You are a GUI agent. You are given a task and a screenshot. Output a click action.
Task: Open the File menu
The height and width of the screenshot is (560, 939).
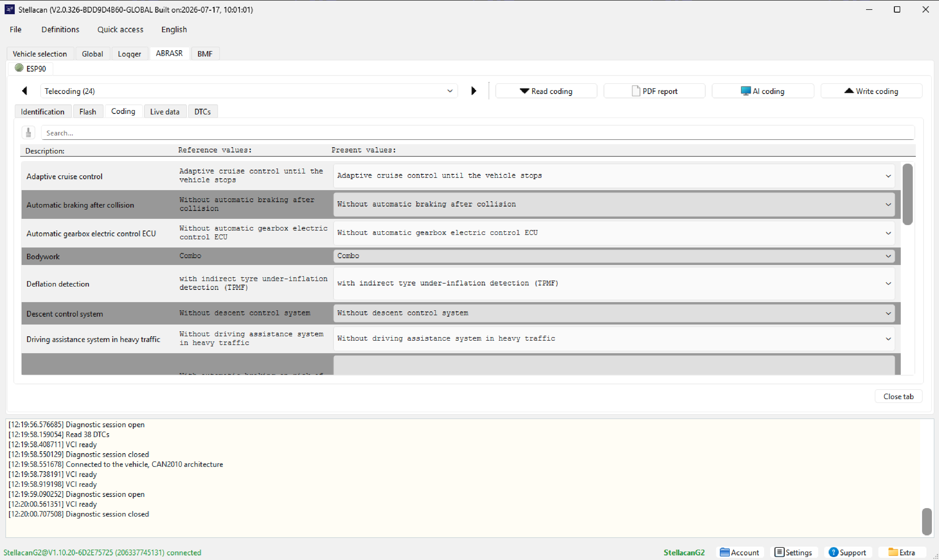16,30
